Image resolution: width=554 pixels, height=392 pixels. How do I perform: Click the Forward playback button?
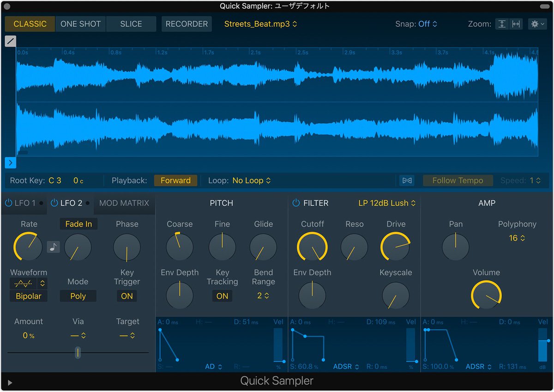coord(175,181)
